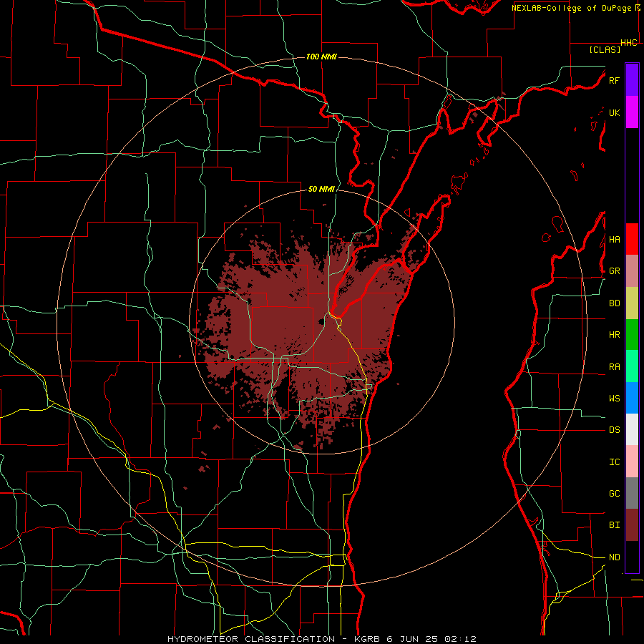Click the 100 NMI range ring label
Viewport: 644px width, 644px height.
coord(321,57)
